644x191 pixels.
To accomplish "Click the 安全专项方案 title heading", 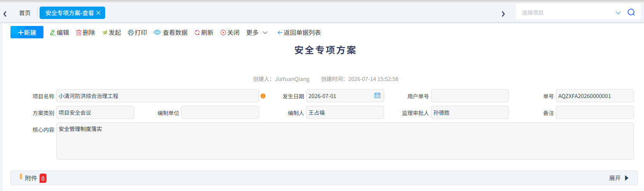I will pyautogui.click(x=325, y=50).
